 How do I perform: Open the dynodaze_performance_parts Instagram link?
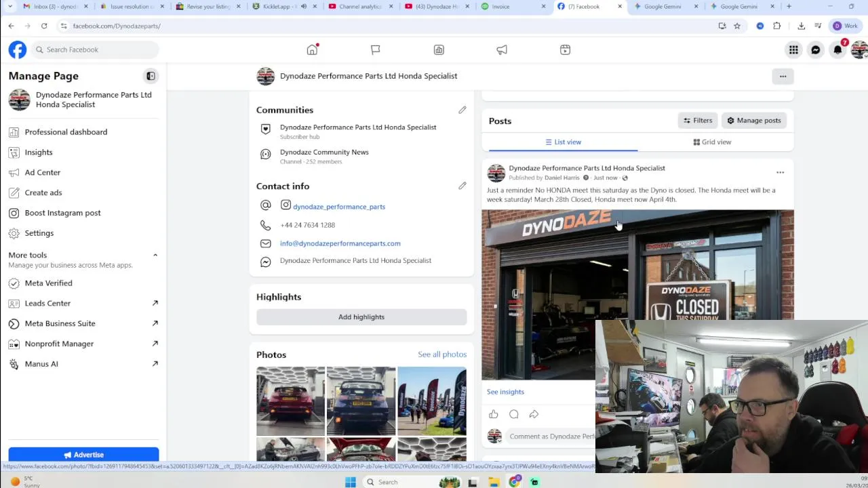pyautogui.click(x=339, y=207)
